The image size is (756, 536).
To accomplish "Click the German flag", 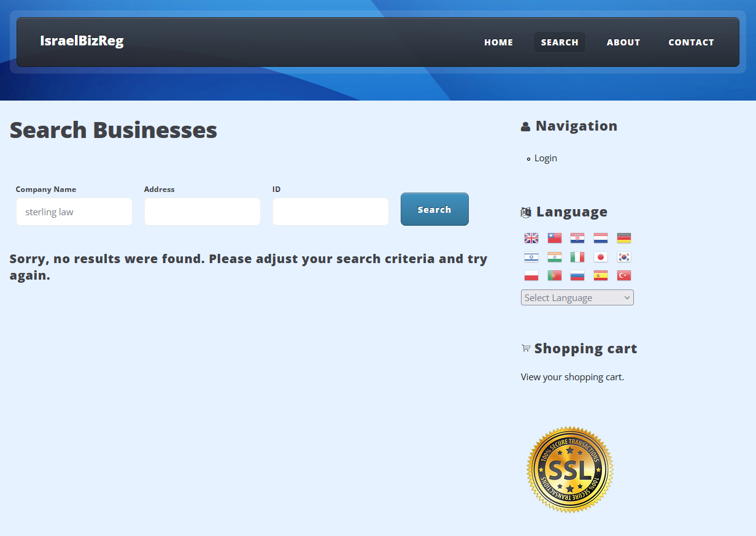I will 624,238.
